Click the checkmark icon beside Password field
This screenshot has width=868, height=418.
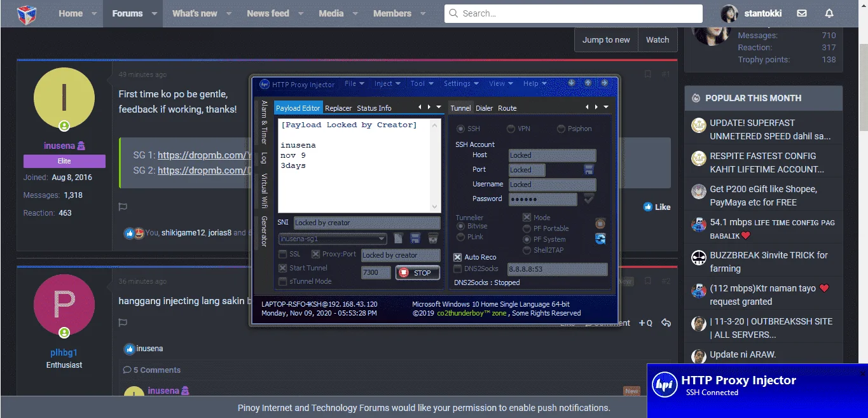pos(589,199)
